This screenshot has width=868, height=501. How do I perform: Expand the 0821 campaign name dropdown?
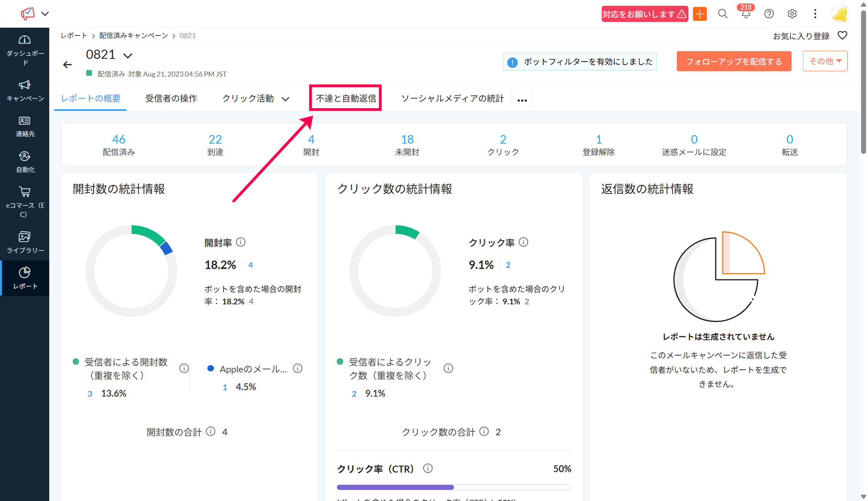point(128,56)
